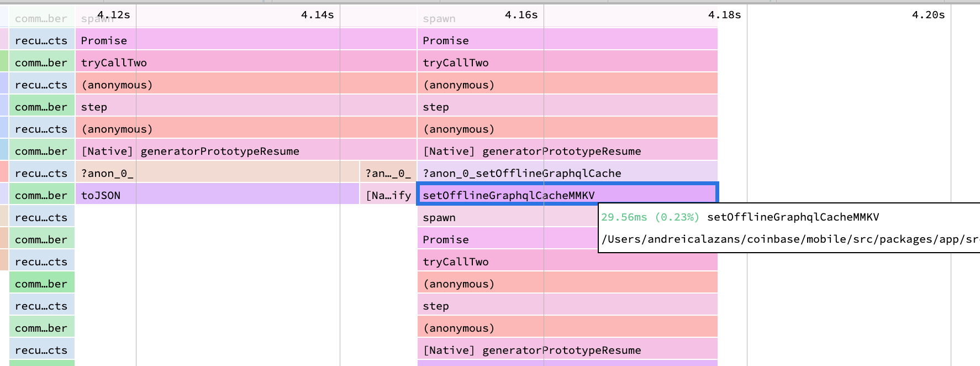The image size is (980, 366).
Task: Click left stack's (anonymous) frame under tryCallTwo
Action: (246, 83)
